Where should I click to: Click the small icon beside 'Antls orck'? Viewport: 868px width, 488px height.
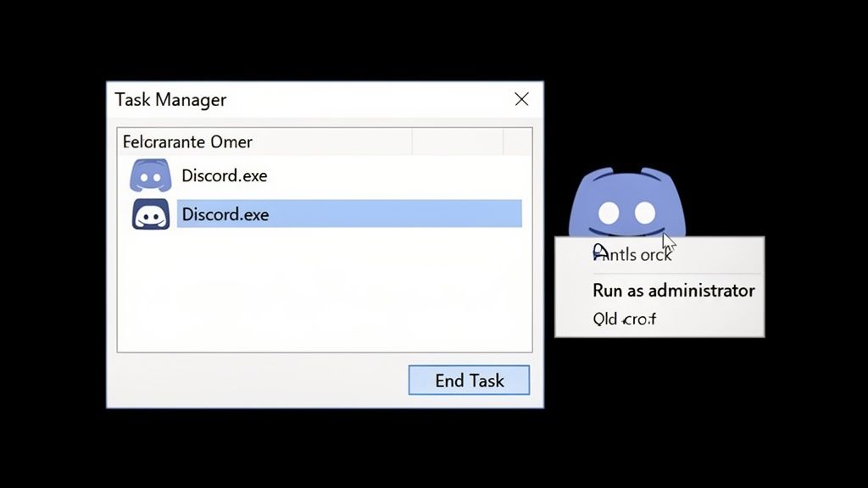point(599,252)
